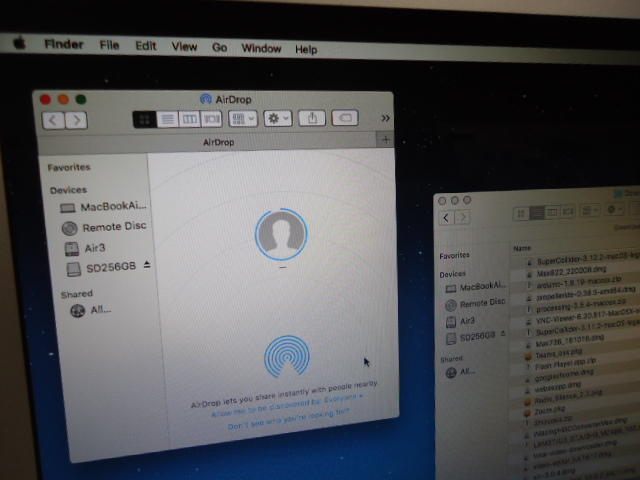
Task: Open the arrange-by dropdown in AirDrop window
Action: pos(243,119)
